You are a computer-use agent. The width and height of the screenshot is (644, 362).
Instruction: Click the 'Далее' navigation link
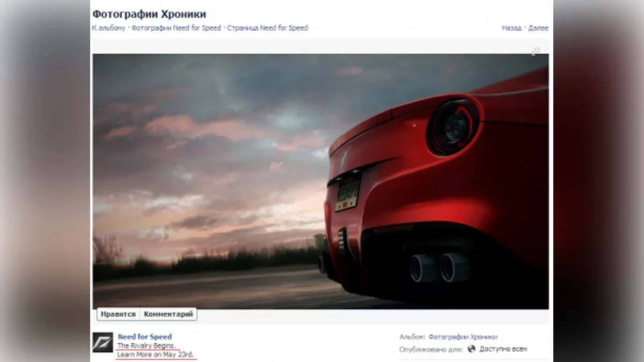tap(538, 28)
